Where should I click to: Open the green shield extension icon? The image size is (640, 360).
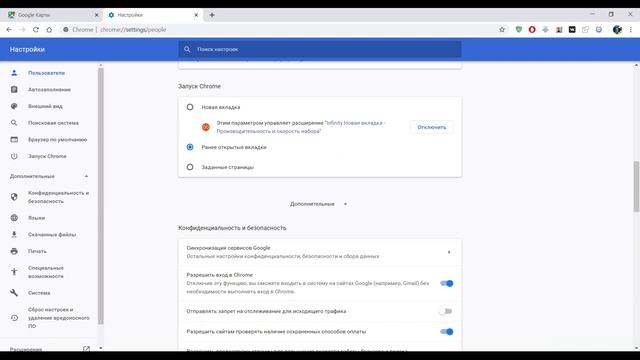(x=519, y=29)
